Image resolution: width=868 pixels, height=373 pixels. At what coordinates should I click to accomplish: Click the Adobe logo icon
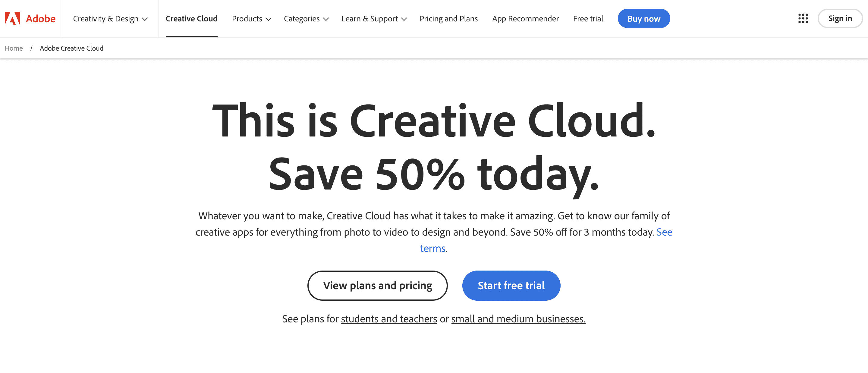coord(12,19)
